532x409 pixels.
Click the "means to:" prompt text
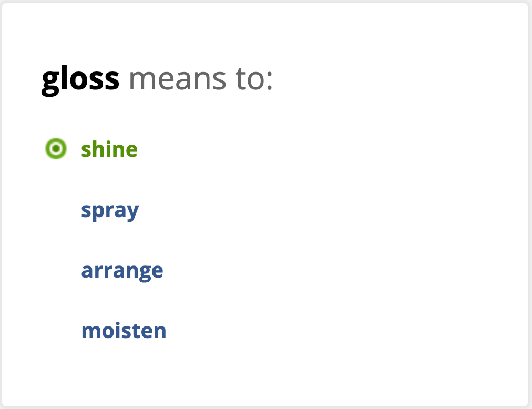[x=201, y=79]
